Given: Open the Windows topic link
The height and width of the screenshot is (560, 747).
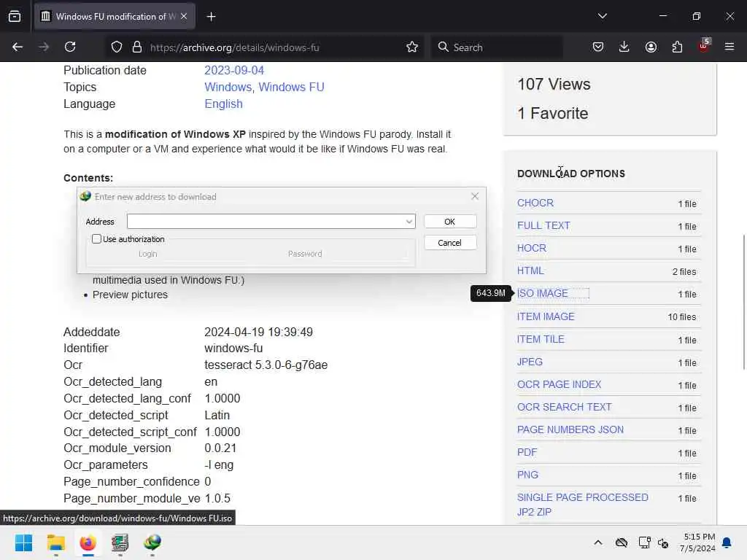Looking at the screenshot, I should [228, 87].
